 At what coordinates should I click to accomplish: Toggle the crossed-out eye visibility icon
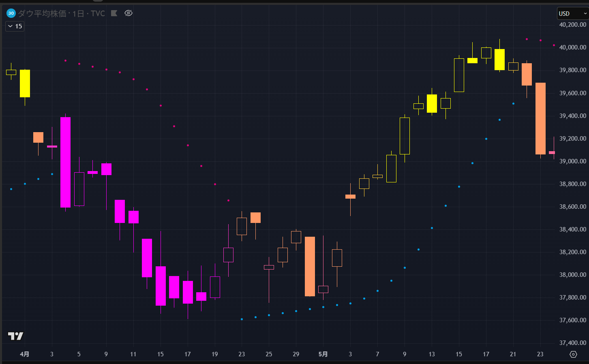129,13
